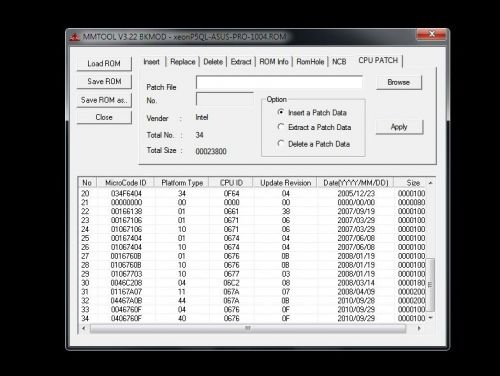Click the Load ROM button
This screenshot has width=500, height=376.
104,63
